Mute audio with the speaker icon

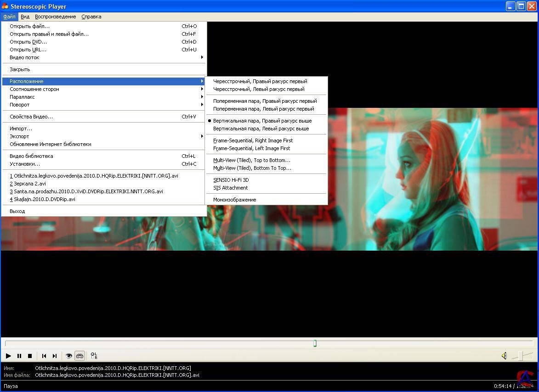point(504,356)
